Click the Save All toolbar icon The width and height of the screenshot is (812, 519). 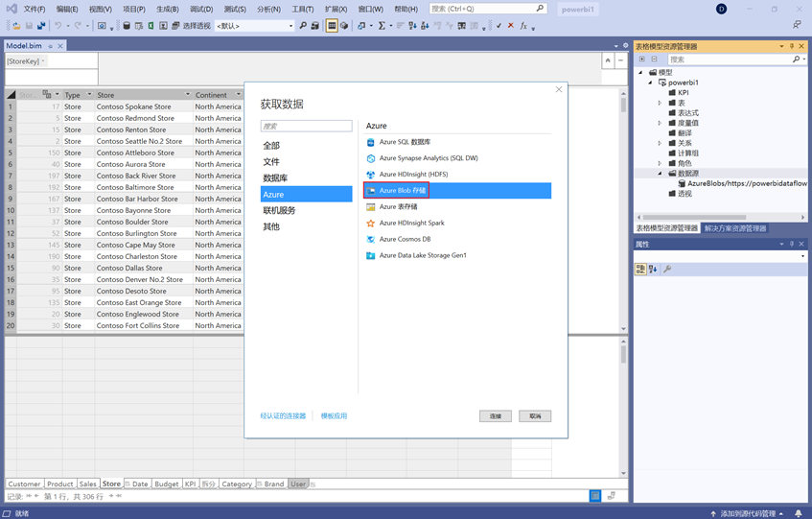(41, 25)
